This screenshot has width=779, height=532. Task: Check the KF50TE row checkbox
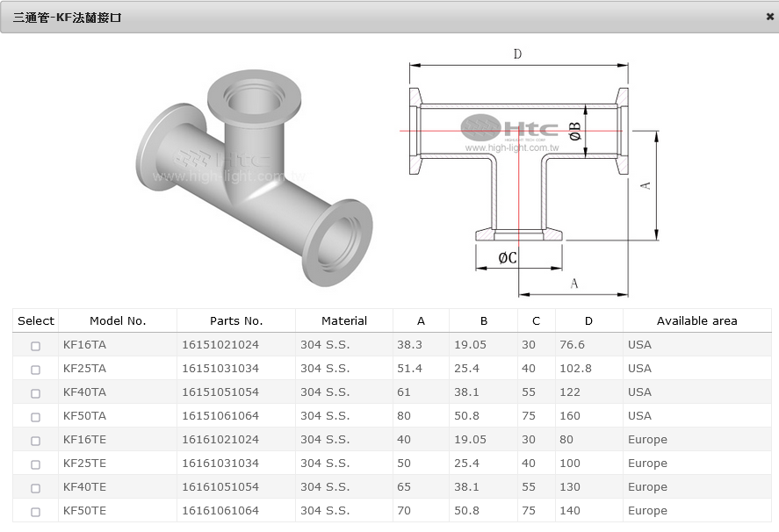36,512
